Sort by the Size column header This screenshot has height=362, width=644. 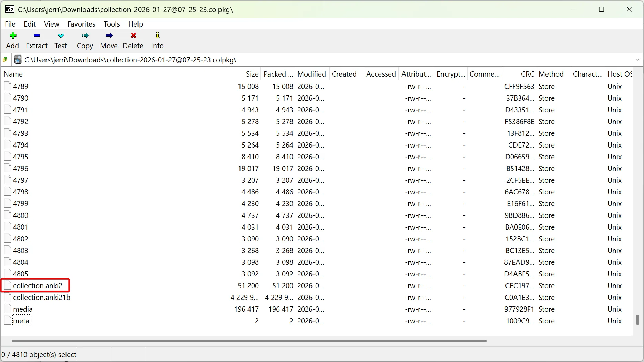[x=252, y=74]
